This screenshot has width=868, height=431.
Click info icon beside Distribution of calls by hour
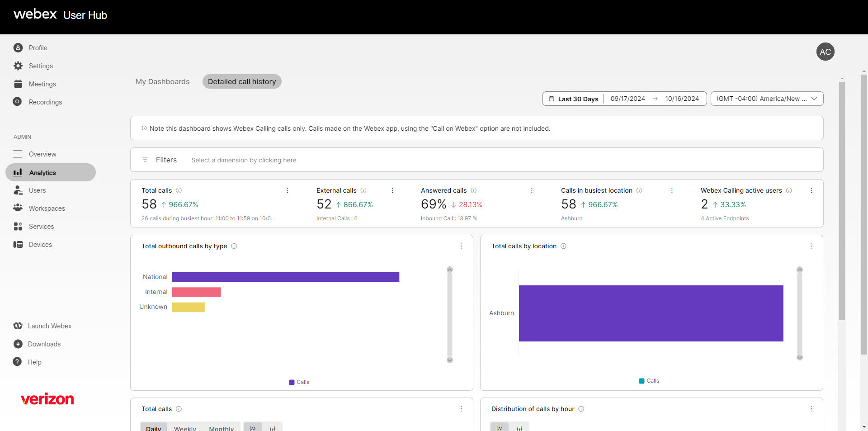581,409
